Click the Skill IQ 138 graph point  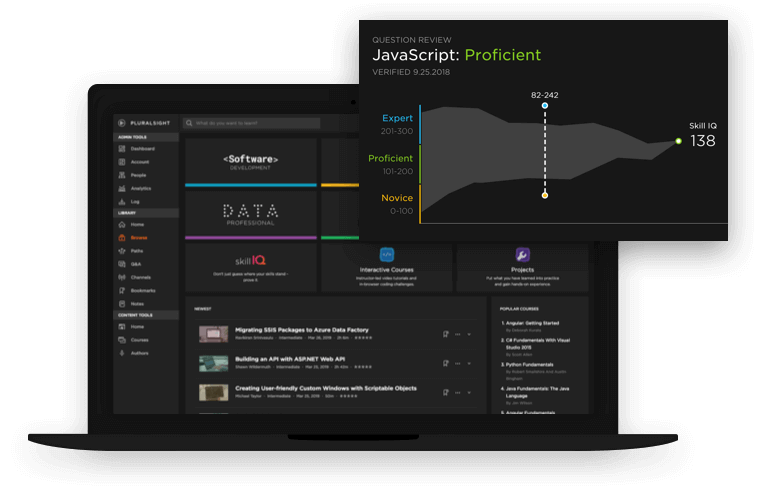click(x=678, y=141)
